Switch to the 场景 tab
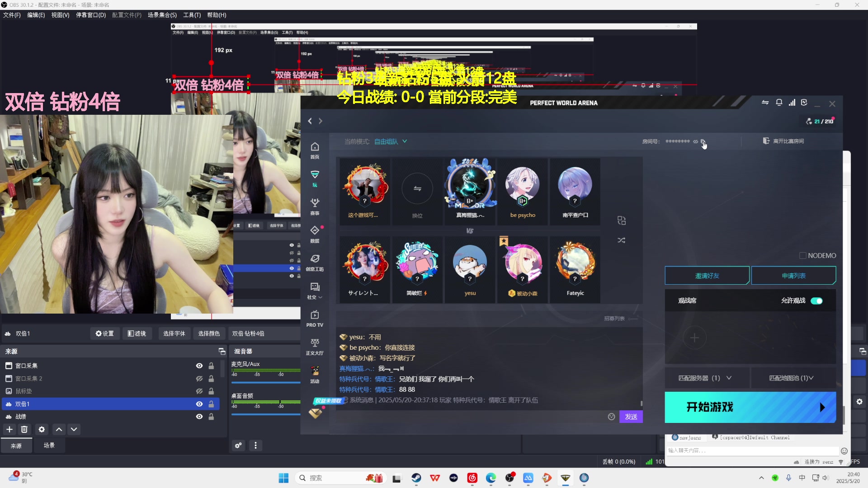 (x=49, y=446)
